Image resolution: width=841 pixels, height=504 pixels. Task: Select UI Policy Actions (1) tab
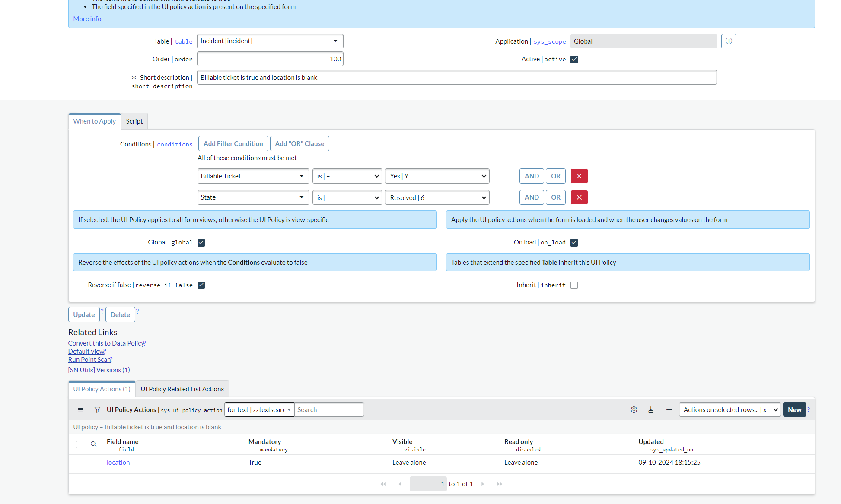point(102,389)
